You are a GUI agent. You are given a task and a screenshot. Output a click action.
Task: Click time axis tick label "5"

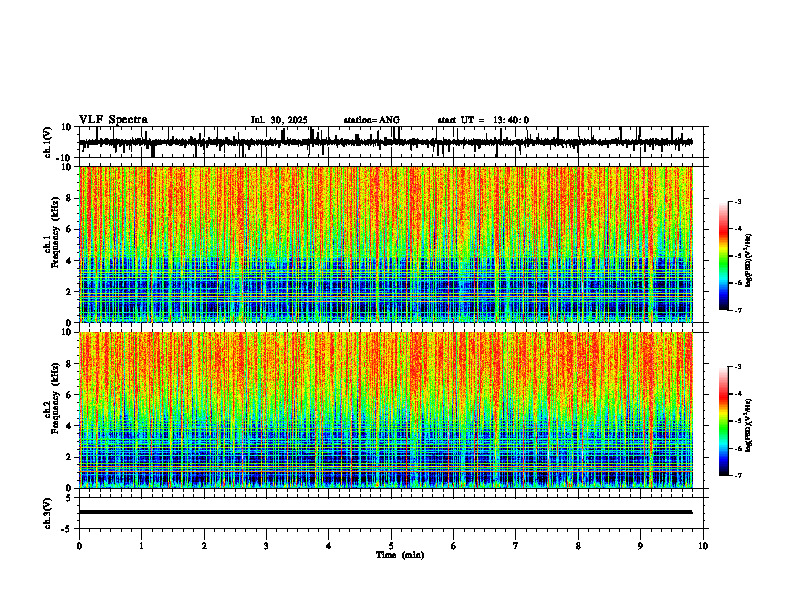click(x=391, y=546)
